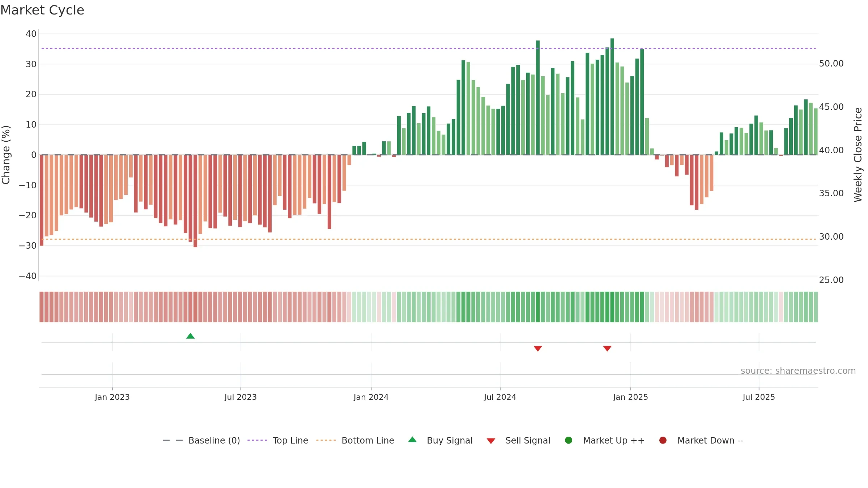
Task: Click the Weekly Close Price axis title
Action: click(858, 155)
